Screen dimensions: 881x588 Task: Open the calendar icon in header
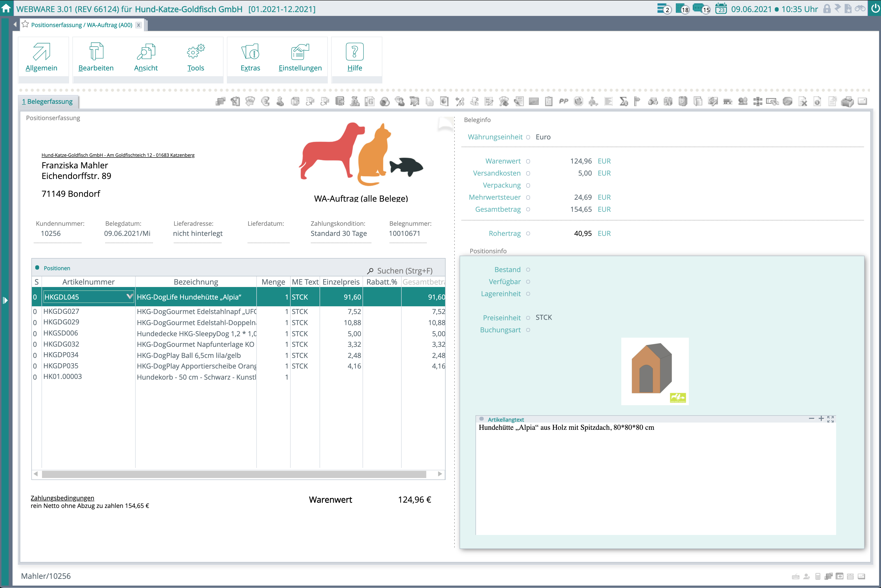coord(721,9)
